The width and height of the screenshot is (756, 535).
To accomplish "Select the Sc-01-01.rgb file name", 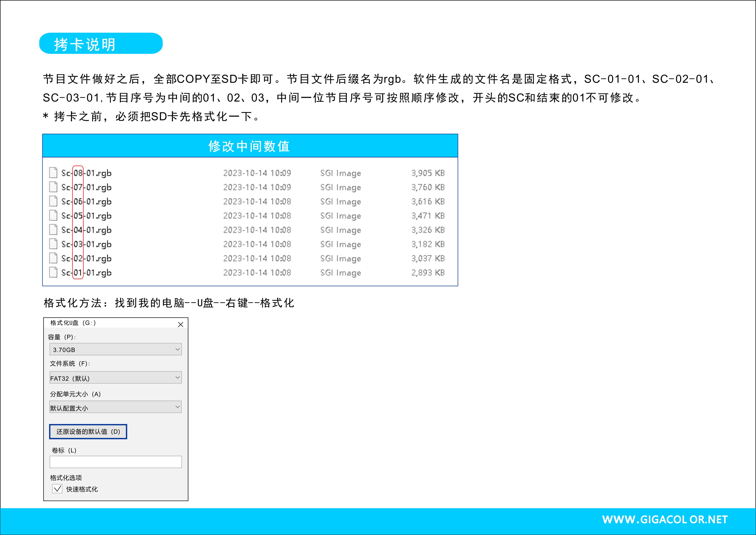I will click(x=87, y=273).
